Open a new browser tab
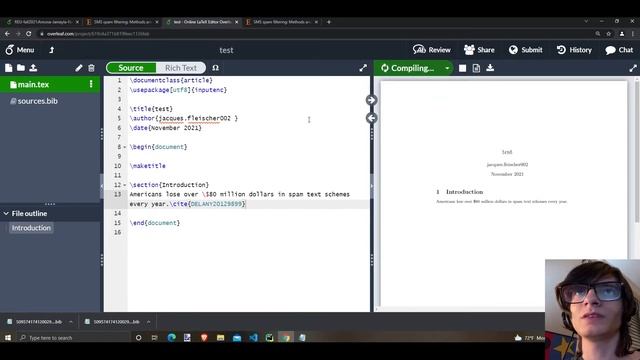 coord(329,22)
